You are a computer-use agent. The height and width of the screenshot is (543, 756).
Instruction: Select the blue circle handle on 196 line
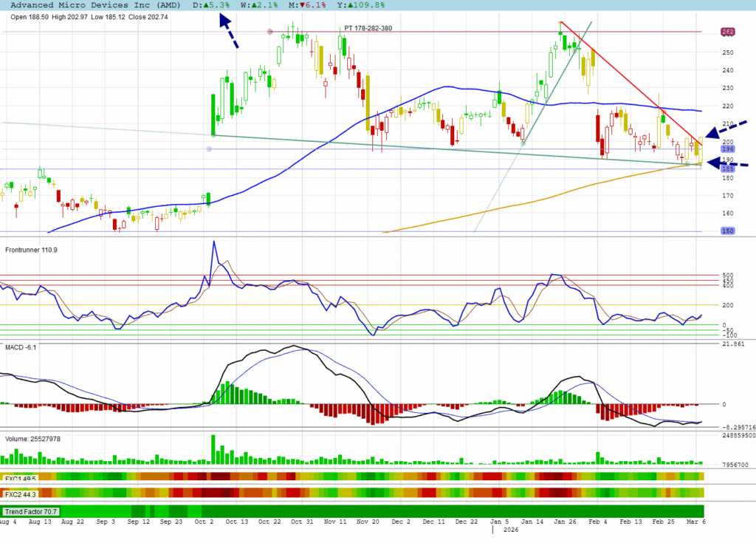click(x=209, y=149)
